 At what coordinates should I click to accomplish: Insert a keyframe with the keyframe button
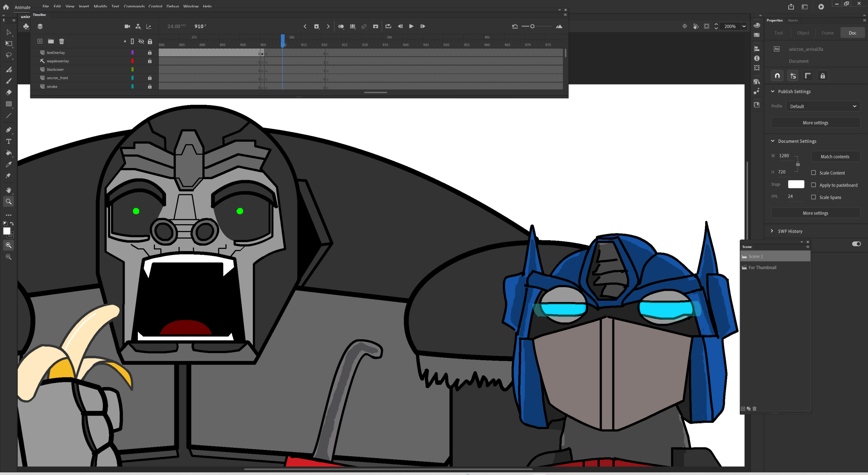pyautogui.click(x=317, y=26)
